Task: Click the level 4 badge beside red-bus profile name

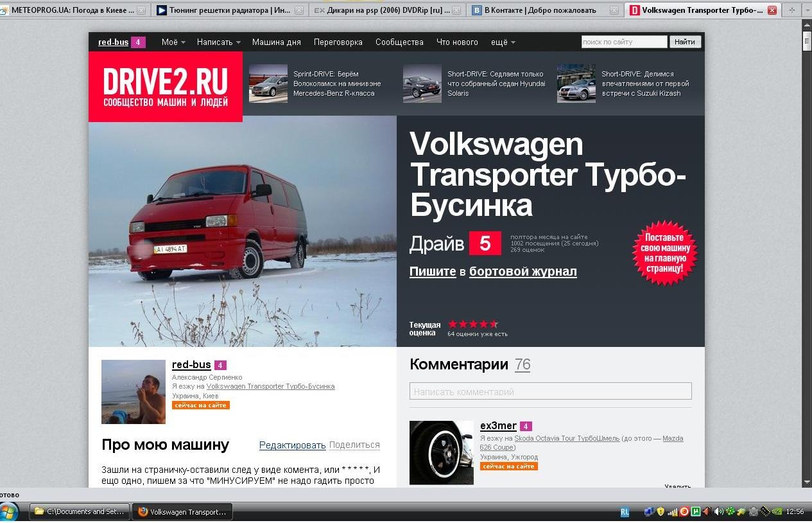Action: click(x=220, y=365)
